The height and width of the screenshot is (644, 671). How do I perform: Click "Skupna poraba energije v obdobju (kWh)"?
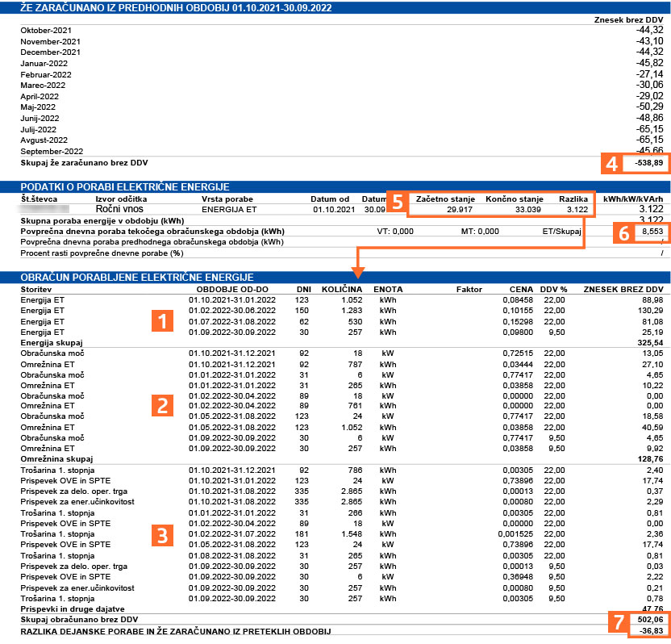(102, 221)
